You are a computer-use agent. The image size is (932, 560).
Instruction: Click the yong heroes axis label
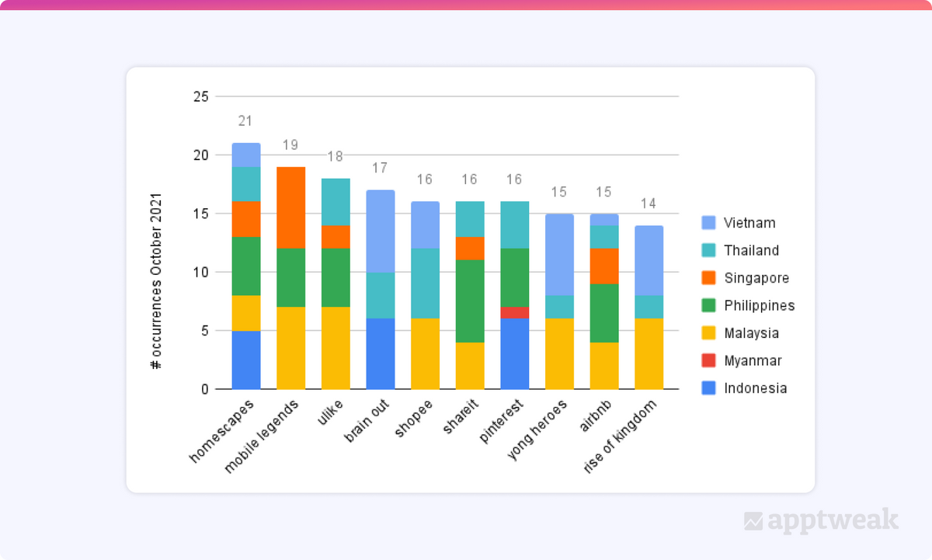pos(537,429)
